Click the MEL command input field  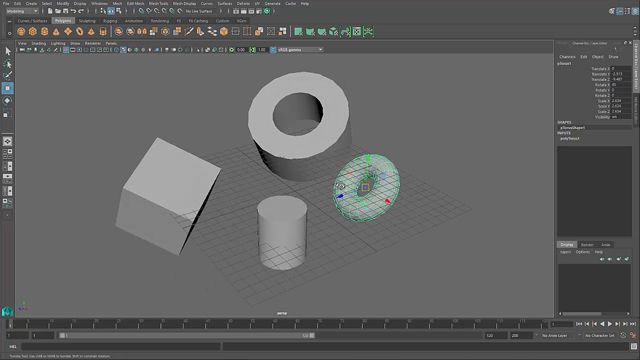point(121,347)
